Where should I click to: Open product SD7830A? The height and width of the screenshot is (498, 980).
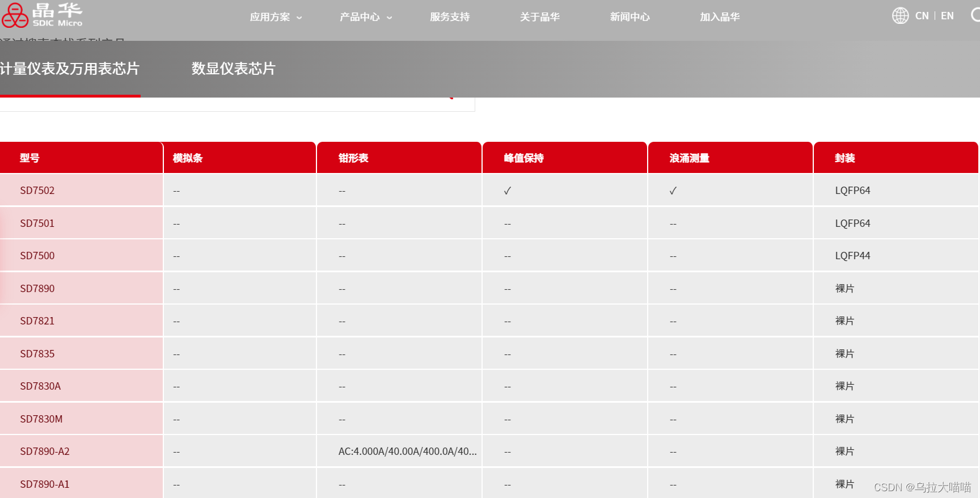(40, 386)
